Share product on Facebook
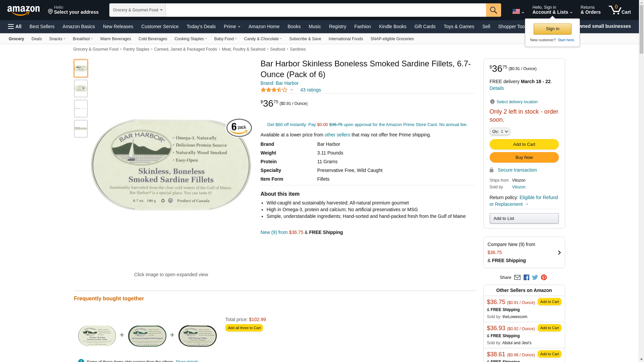Image resolution: width=644 pixels, height=362 pixels. (x=526, y=278)
